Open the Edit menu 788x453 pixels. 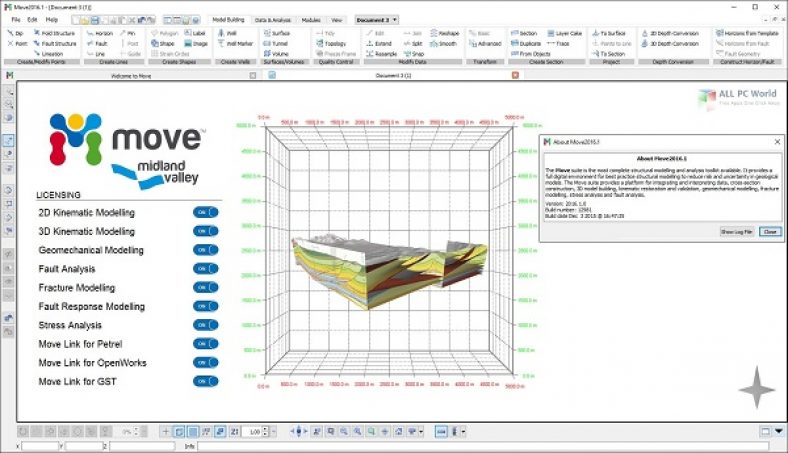pos(33,19)
